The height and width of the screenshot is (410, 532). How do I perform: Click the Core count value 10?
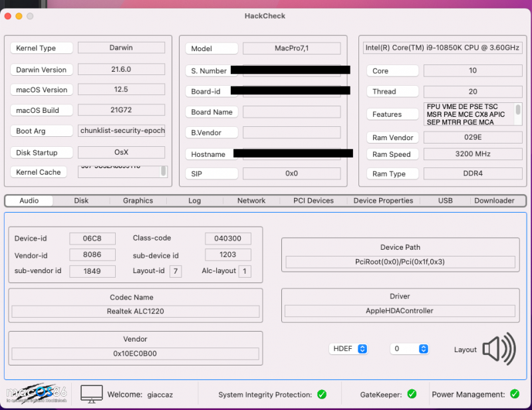pos(473,70)
